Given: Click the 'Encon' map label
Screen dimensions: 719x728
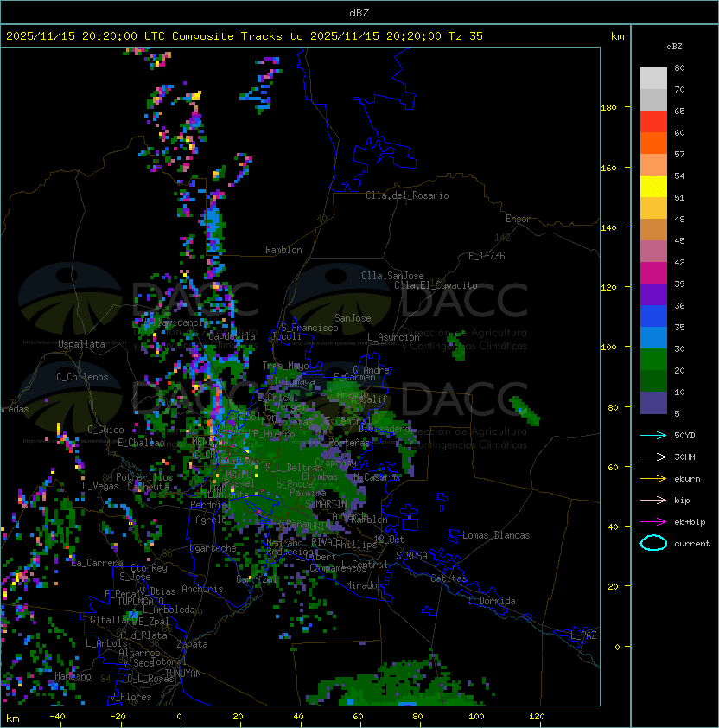Looking at the screenshot, I should tap(519, 219).
